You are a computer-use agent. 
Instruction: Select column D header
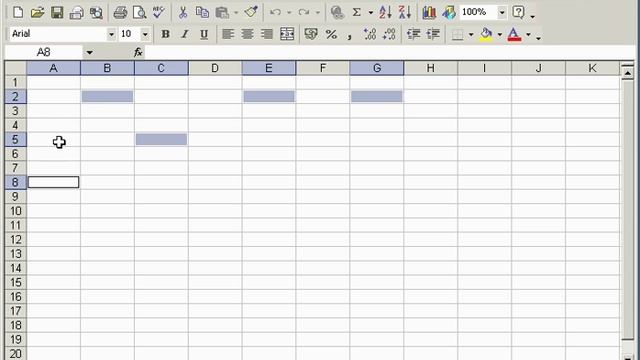pyautogui.click(x=215, y=68)
